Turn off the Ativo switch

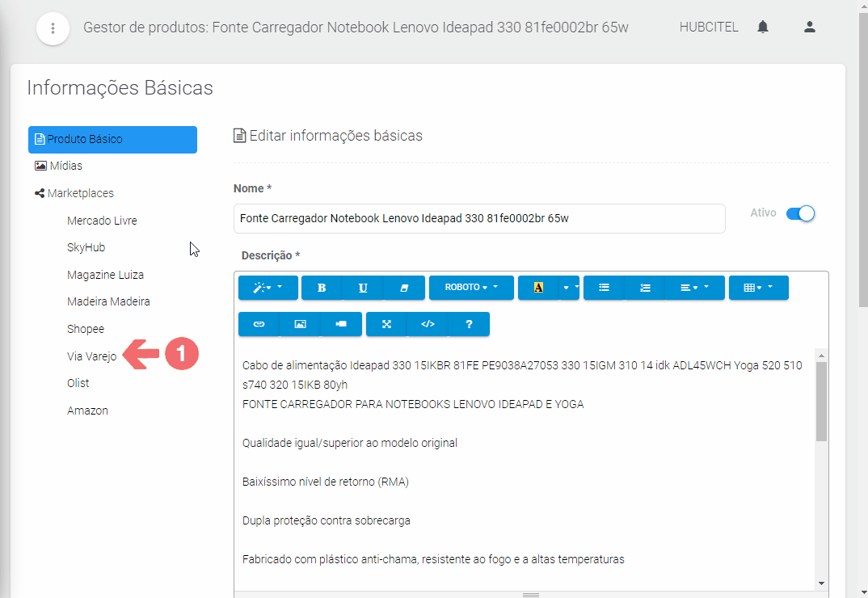point(800,213)
